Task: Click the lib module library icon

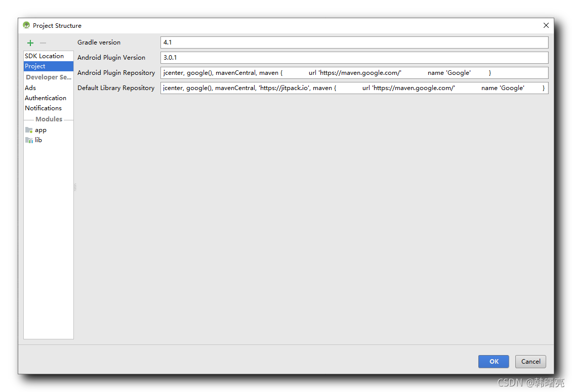Action: [29, 140]
